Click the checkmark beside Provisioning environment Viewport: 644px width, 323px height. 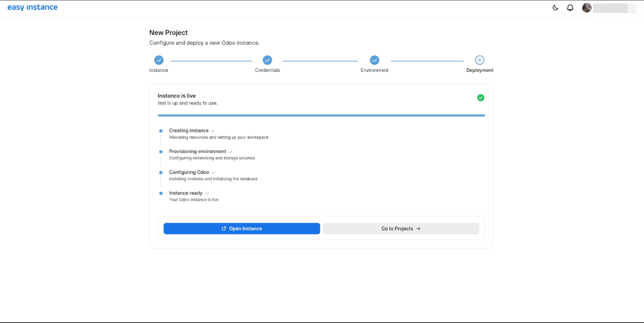coord(231,152)
